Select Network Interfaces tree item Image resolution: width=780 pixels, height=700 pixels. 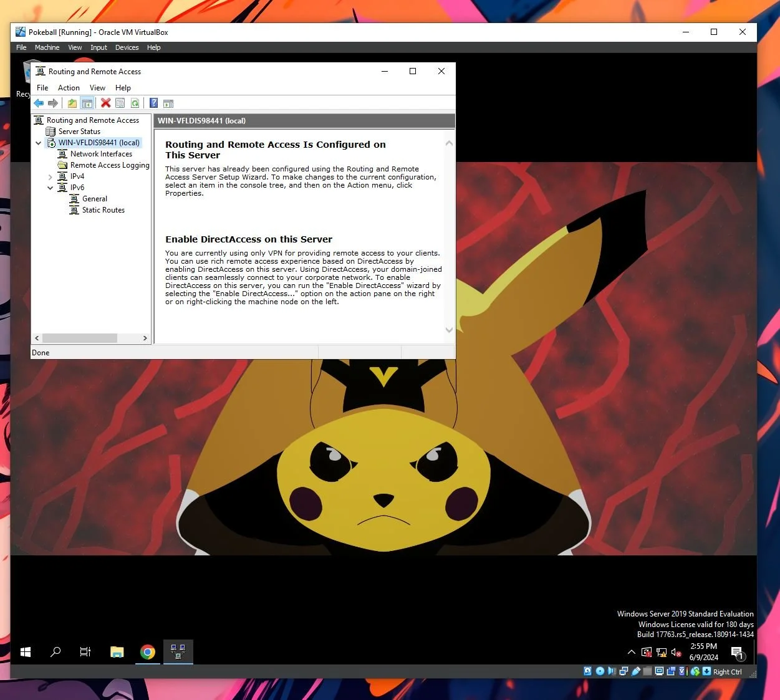tap(101, 154)
